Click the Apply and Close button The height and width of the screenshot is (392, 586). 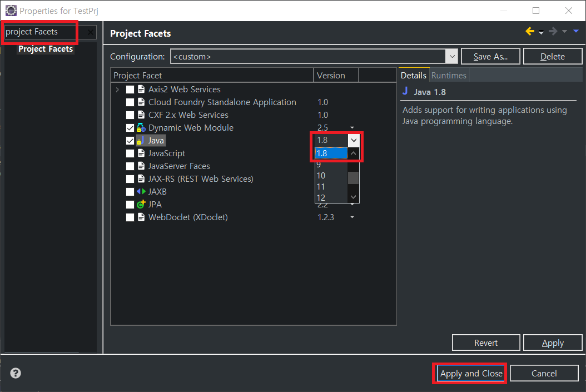[471, 373]
